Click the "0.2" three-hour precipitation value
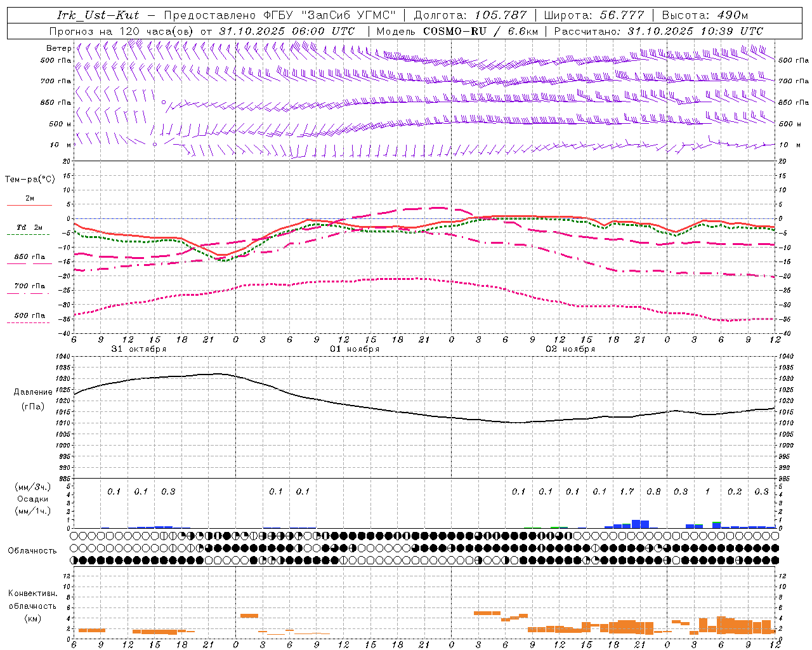Screen dimensions: 812x650 coord(735,491)
